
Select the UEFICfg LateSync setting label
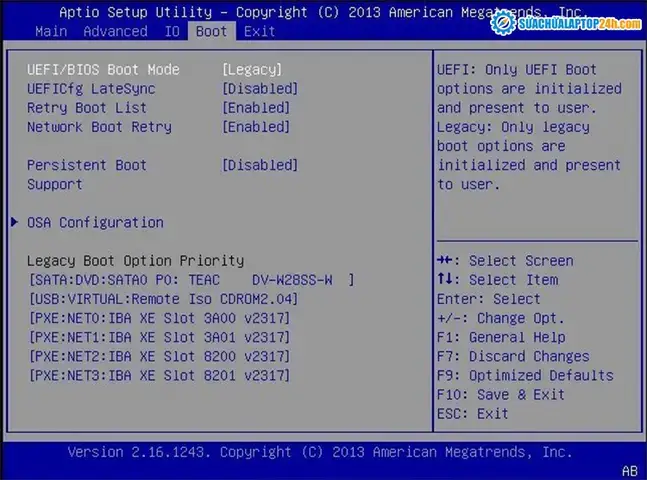coord(91,89)
